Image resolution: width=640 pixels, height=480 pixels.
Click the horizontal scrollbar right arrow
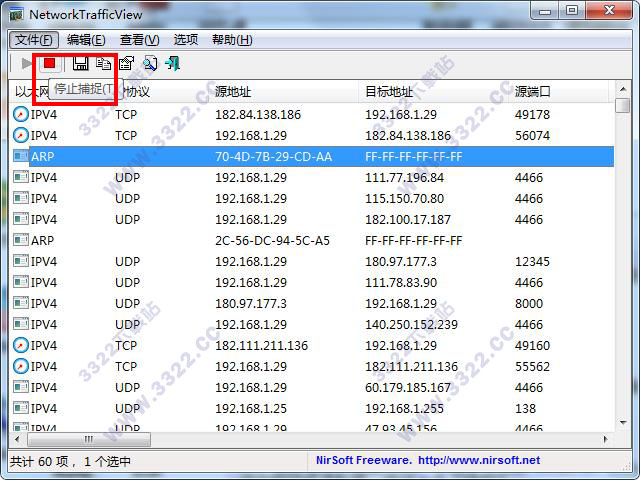606,439
